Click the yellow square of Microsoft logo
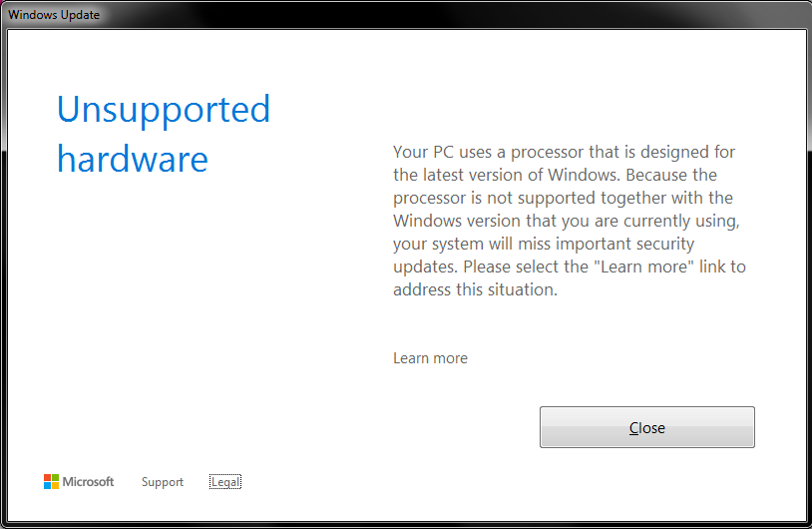The width and height of the screenshot is (812, 529). coord(56,486)
